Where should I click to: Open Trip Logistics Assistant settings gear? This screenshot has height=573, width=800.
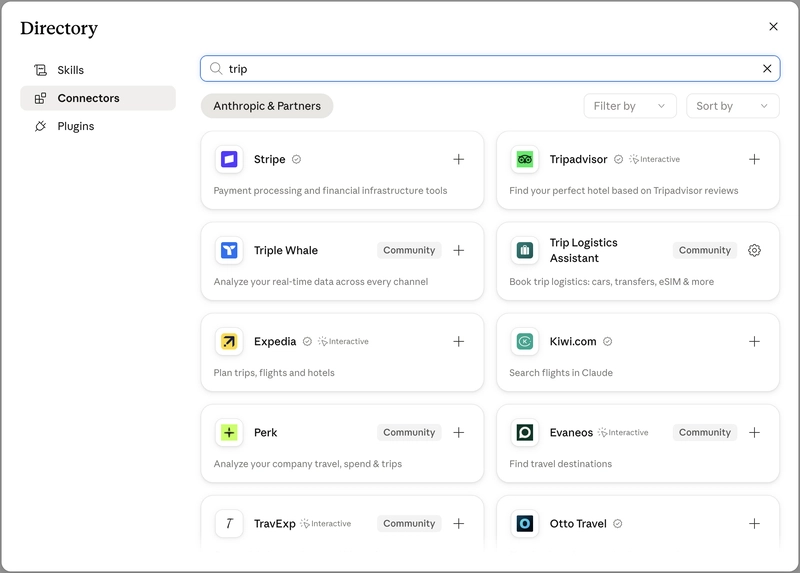click(754, 250)
